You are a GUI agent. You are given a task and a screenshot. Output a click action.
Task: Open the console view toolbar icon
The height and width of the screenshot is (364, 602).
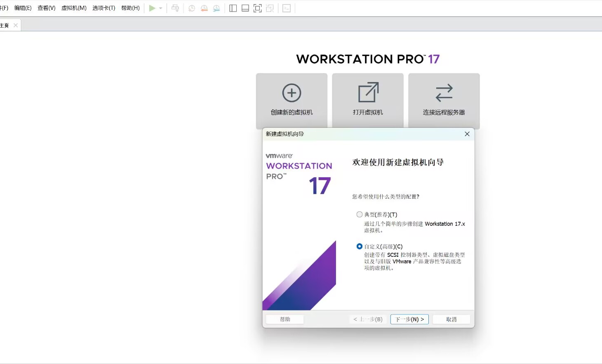(287, 8)
